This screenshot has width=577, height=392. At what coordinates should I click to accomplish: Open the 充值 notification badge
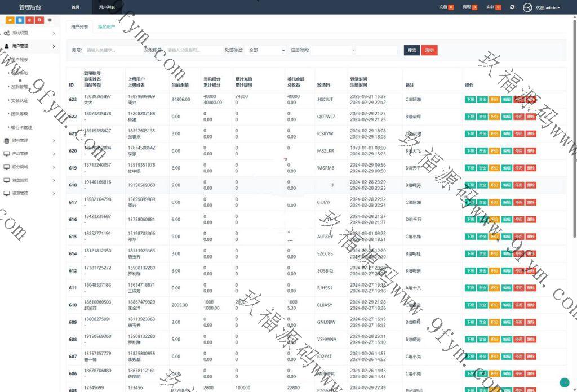tap(451, 7)
